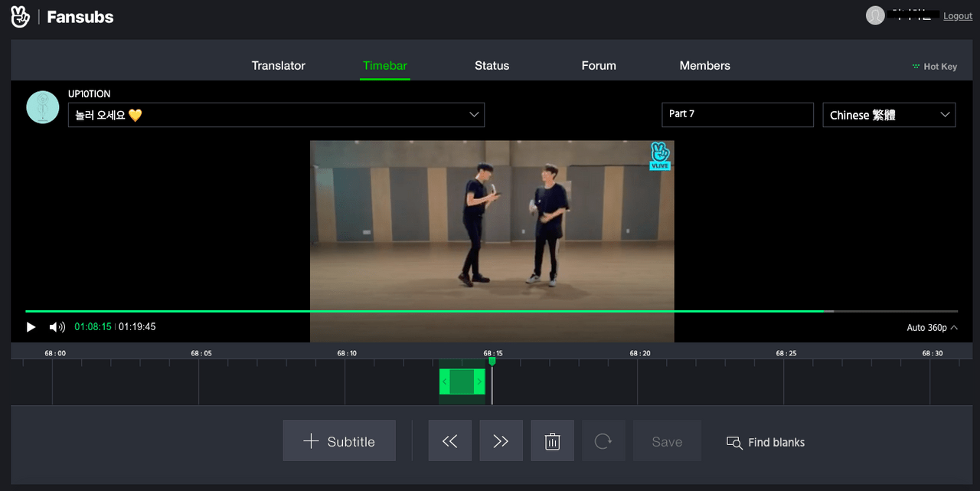Expand the video title dropdown 놀러 오세요
The height and width of the screenshot is (491, 980).
coord(276,115)
